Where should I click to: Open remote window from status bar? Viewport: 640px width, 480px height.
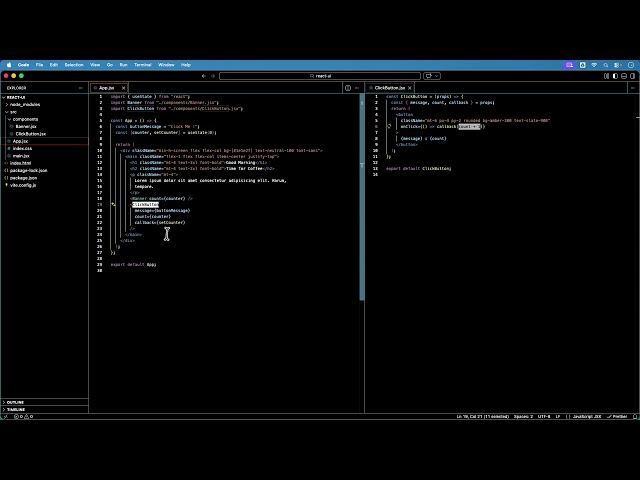pos(4,417)
